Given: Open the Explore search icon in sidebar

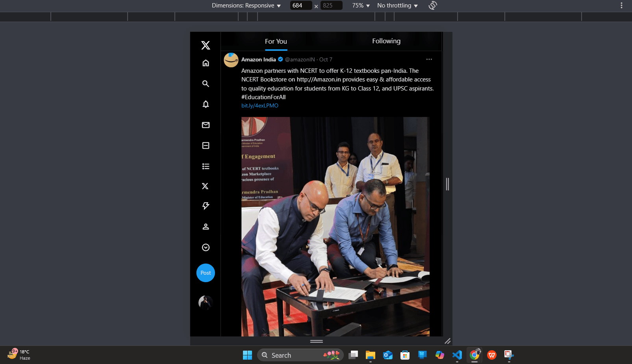Looking at the screenshot, I should tap(206, 84).
